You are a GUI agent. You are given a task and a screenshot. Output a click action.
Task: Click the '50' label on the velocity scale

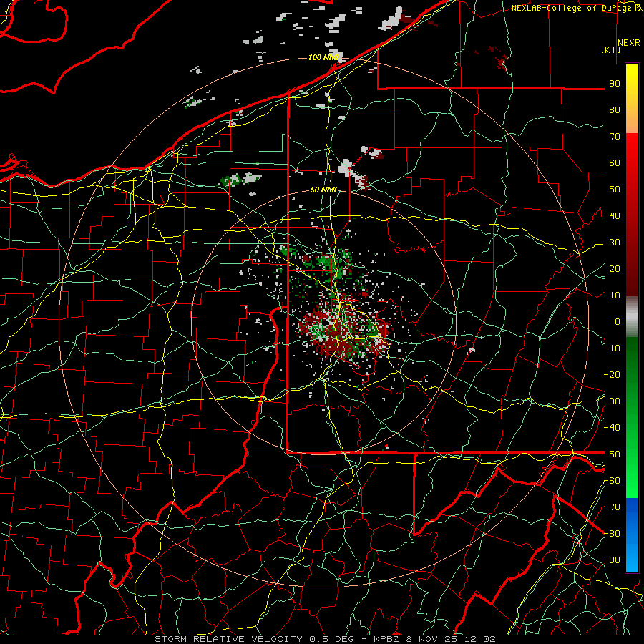[615, 190]
